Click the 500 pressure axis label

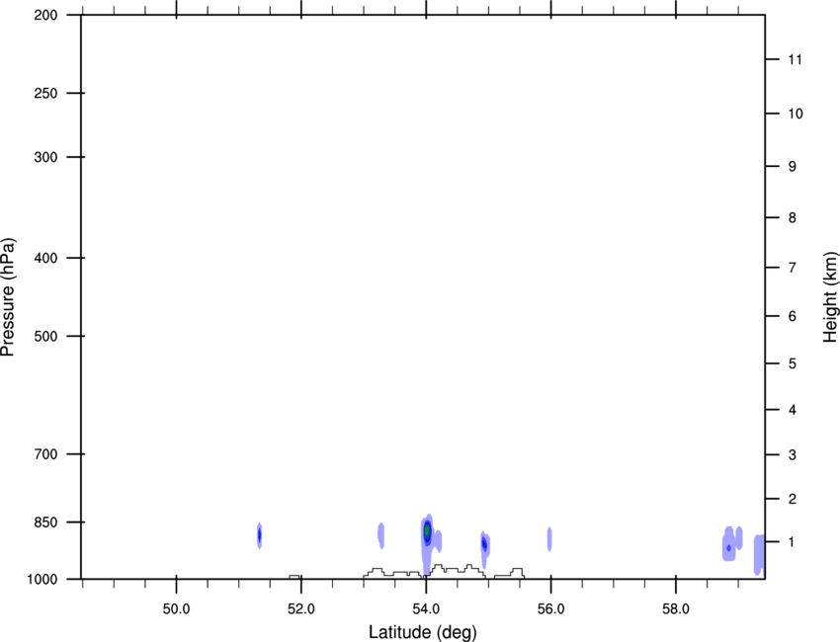pos(45,336)
